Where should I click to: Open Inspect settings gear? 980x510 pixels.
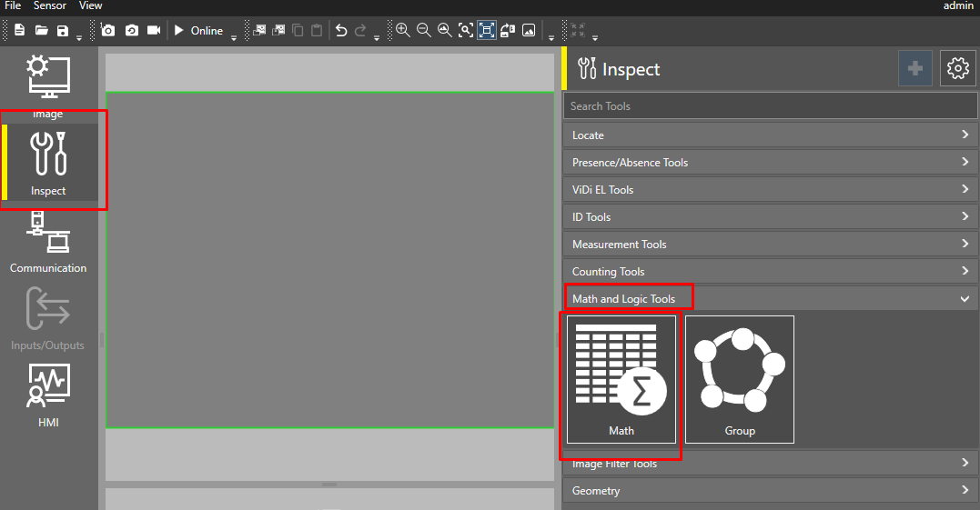(957, 69)
